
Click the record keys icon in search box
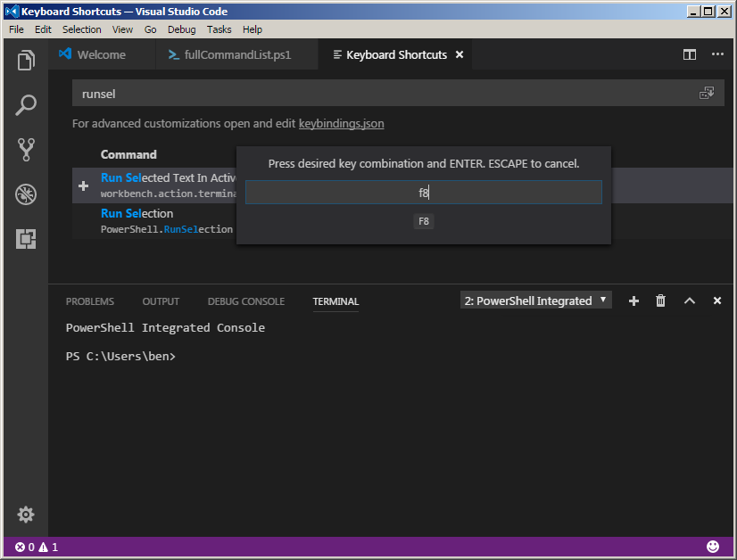(x=707, y=93)
